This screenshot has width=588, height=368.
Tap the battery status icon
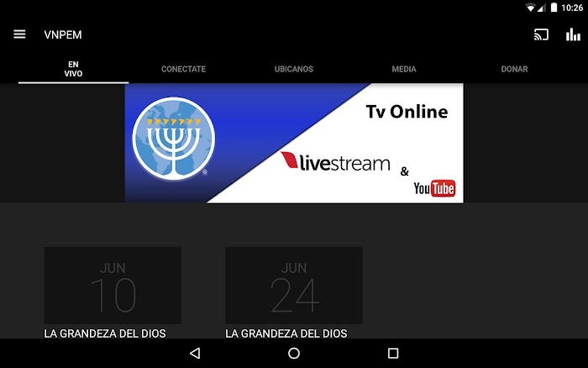click(x=554, y=8)
